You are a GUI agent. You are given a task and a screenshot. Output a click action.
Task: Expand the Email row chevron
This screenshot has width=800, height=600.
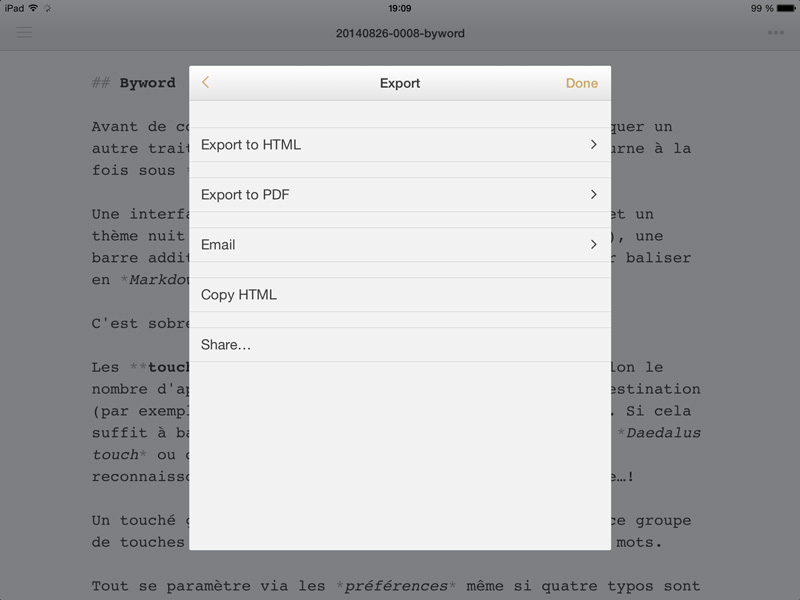pyautogui.click(x=593, y=244)
